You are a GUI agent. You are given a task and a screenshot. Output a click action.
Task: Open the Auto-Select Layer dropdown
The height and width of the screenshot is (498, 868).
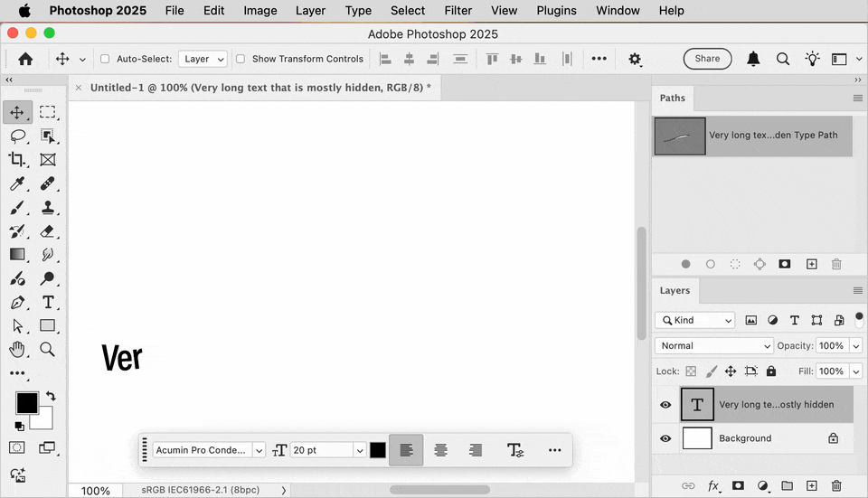(x=203, y=59)
